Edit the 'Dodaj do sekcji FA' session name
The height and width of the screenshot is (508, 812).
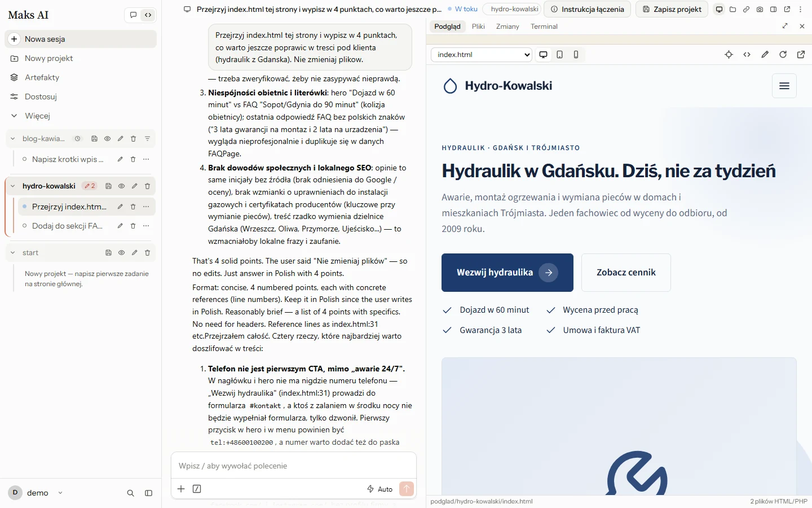coord(120,226)
